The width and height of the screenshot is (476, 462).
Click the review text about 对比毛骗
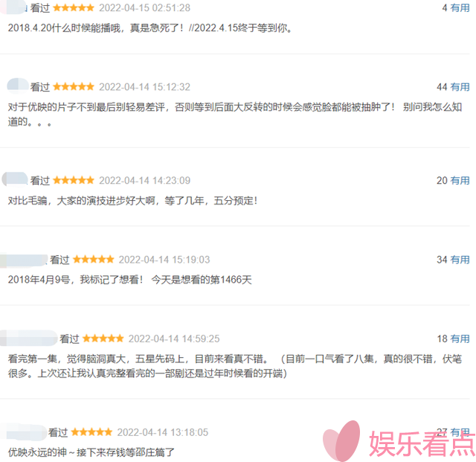coord(132,201)
